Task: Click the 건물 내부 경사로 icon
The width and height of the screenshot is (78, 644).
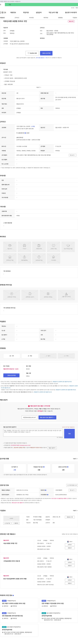Action: coord(66,295)
